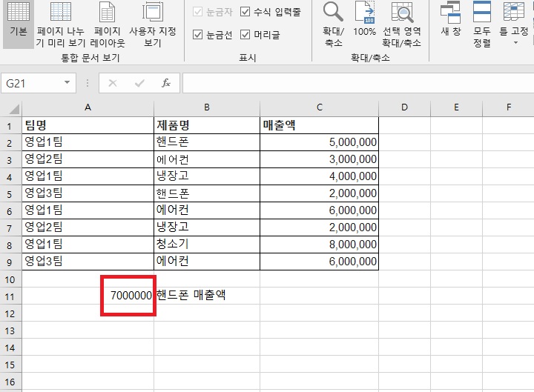
Task: Switch to 페이지 레이아웃 view
Action: click(x=108, y=23)
